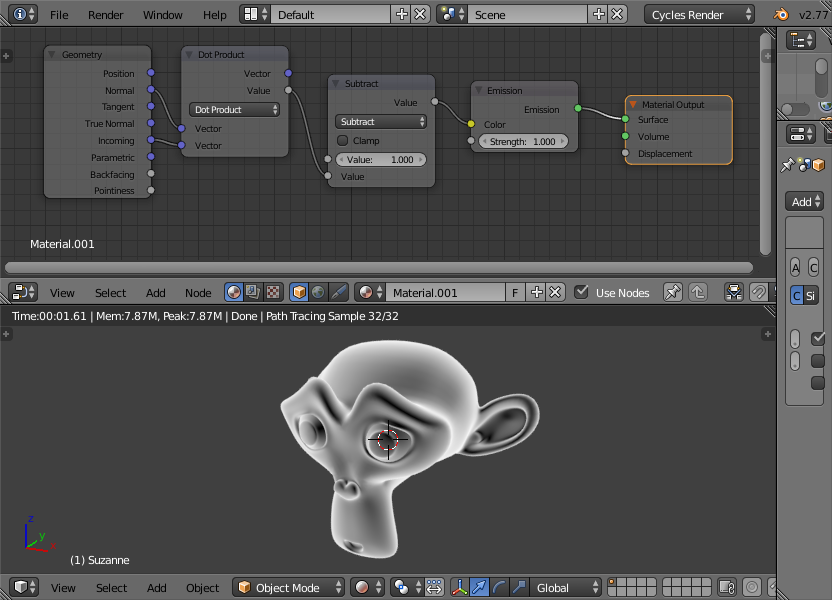Open the Node menu in node editor

pyautogui.click(x=198, y=293)
